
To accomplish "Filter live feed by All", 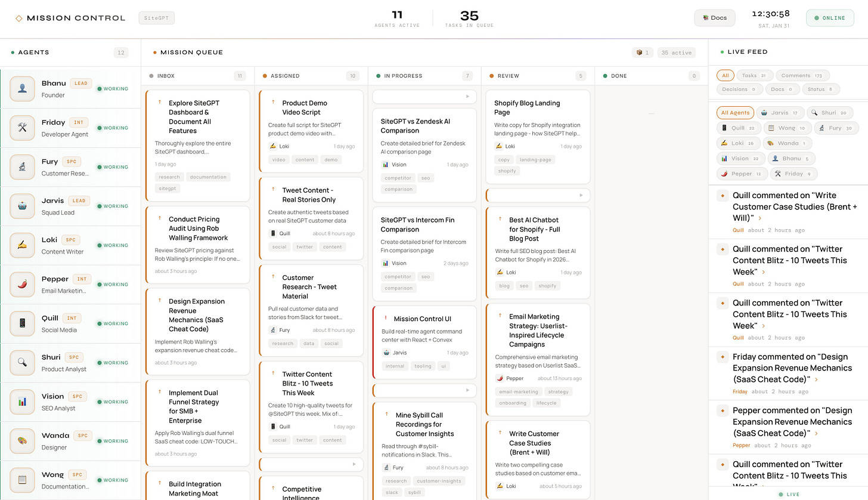I will coord(725,76).
